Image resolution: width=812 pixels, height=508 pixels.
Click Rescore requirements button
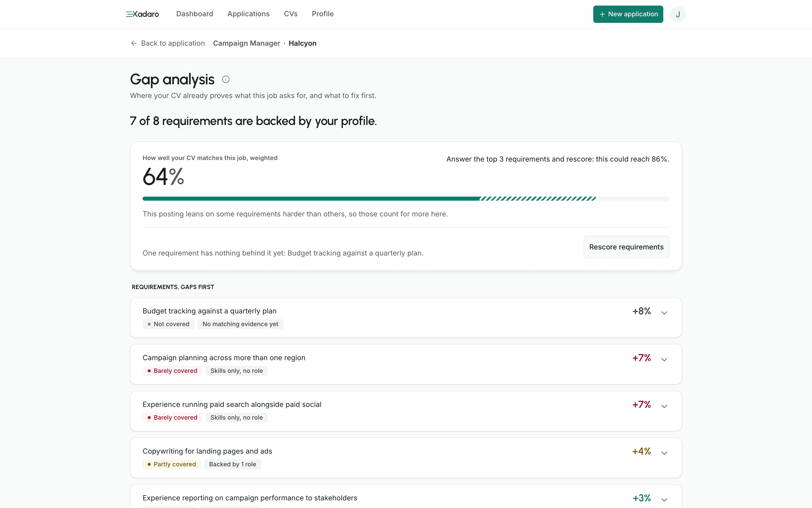click(626, 247)
